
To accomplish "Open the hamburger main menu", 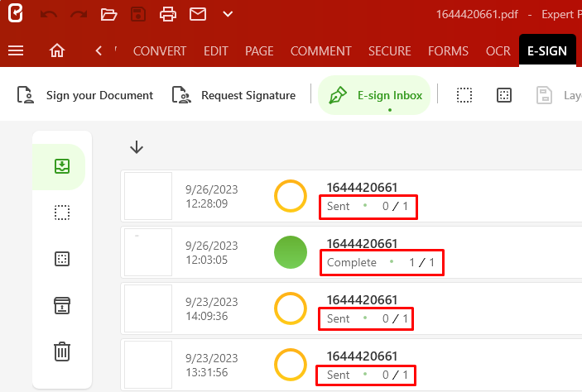I will point(16,50).
